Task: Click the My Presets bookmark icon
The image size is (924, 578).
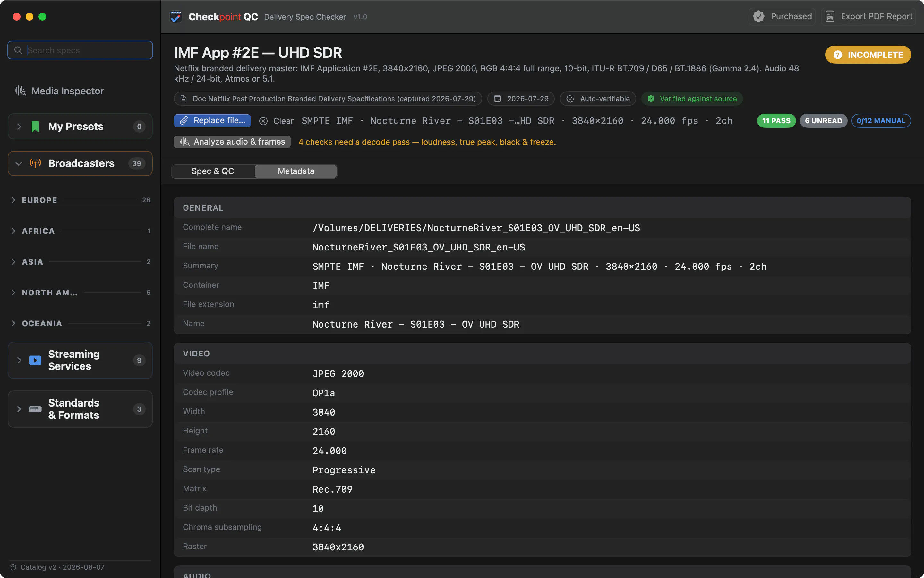Action: pos(35,127)
